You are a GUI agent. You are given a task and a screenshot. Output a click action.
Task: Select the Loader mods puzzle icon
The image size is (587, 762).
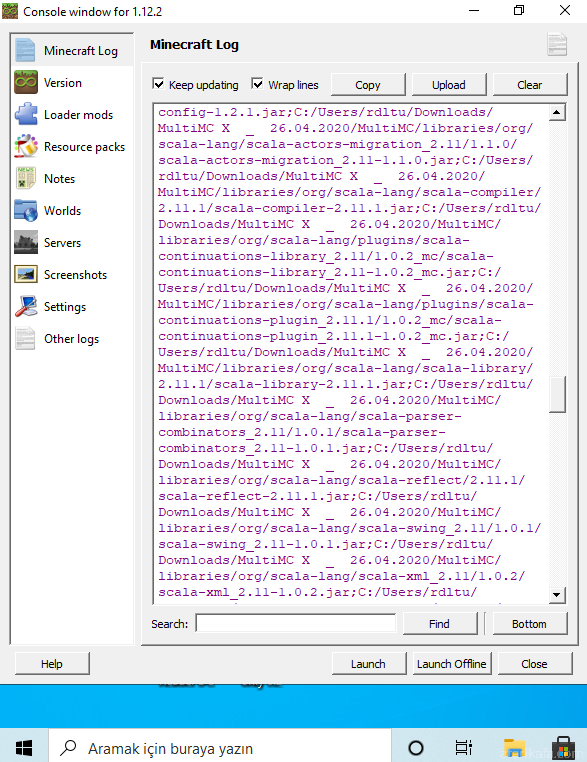pyautogui.click(x=26, y=114)
